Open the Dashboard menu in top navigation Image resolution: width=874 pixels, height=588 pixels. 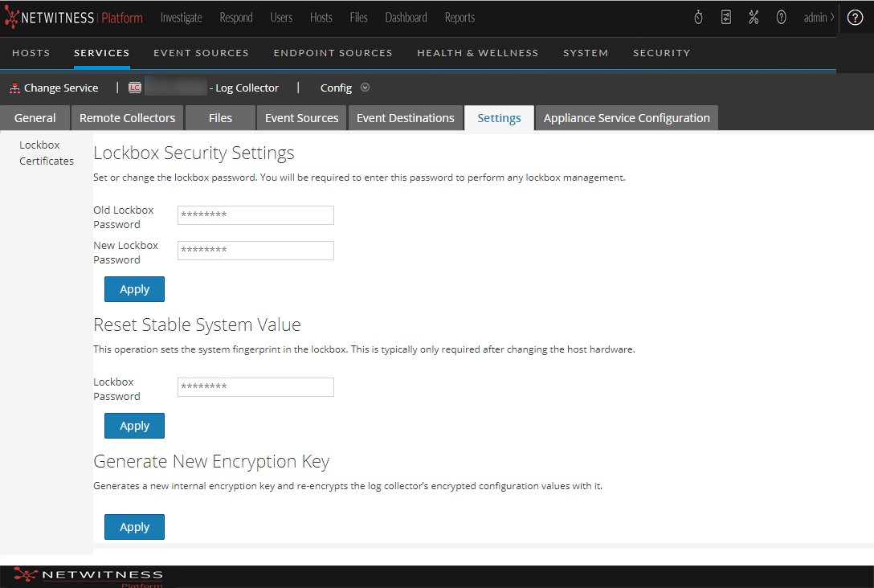point(406,18)
